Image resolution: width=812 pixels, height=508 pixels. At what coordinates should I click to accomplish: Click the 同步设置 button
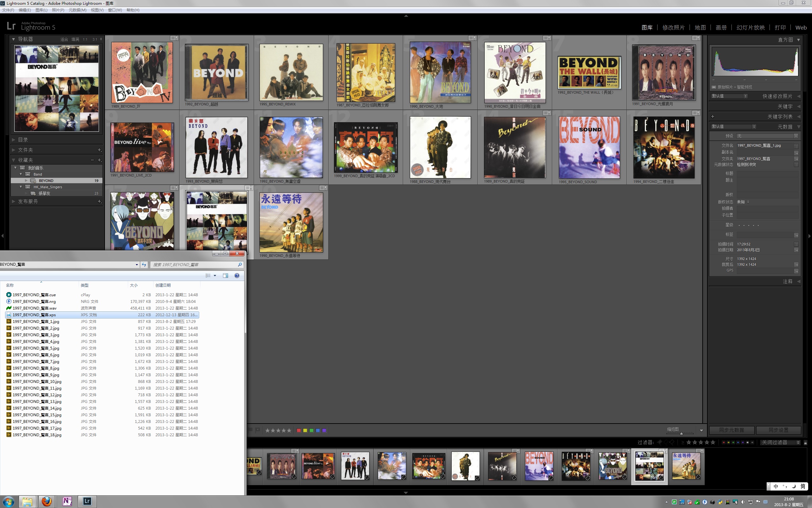[778, 430]
